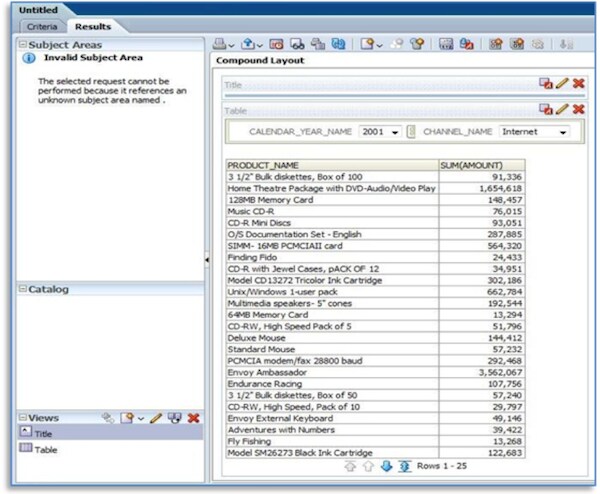This screenshot has height=494, width=600.
Task: Collapse the Subject Areas pane
Action: (x=23, y=45)
